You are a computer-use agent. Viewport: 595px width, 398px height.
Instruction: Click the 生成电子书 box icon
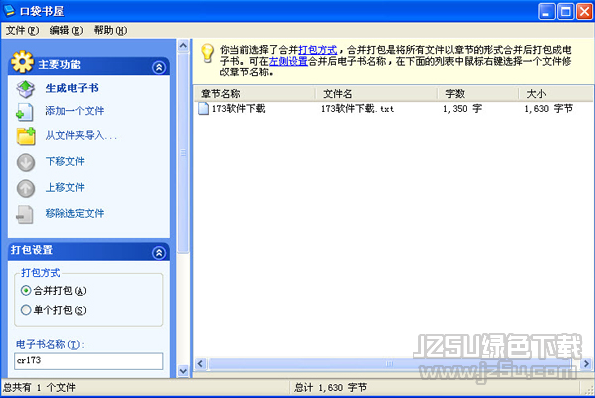click(25, 89)
